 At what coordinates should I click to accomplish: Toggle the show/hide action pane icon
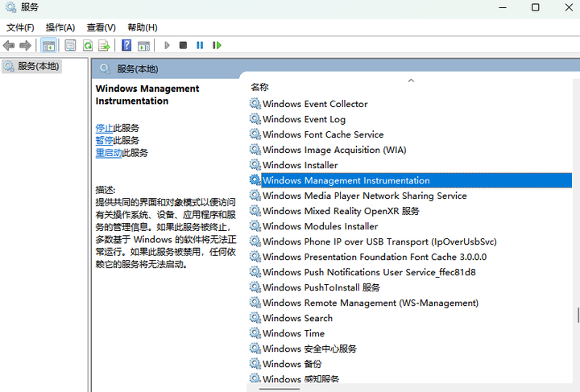point(143,46)
